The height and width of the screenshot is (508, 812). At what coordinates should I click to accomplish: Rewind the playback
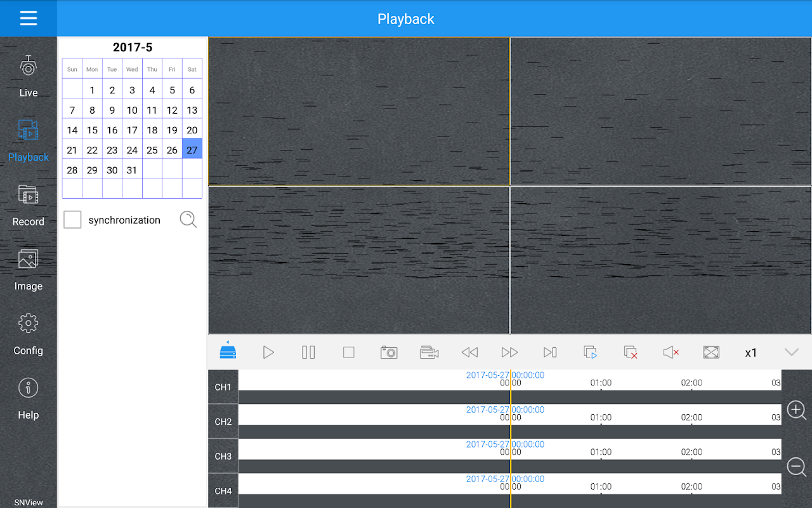coord(469,352)
